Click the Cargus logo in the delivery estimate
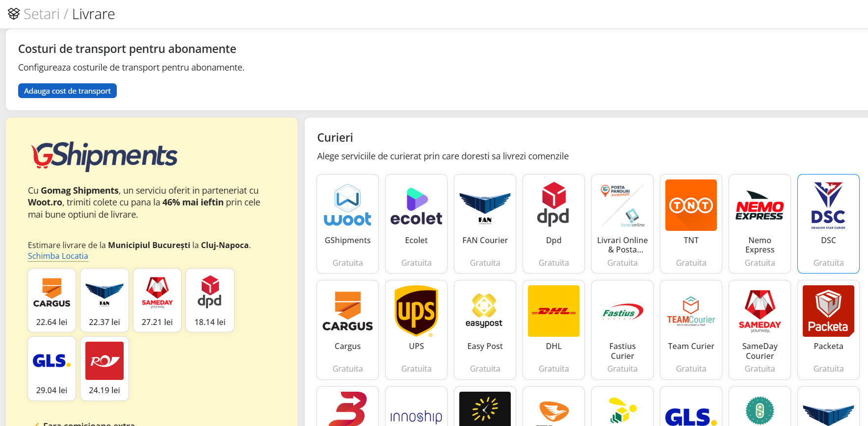868x426 pixels. coord(52,293)
